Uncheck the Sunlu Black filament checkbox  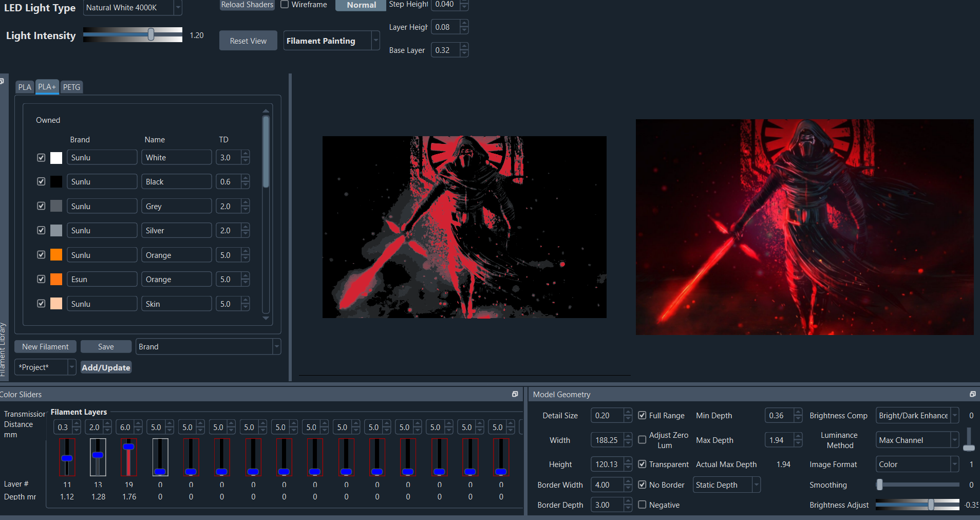(x=41, y=181)
